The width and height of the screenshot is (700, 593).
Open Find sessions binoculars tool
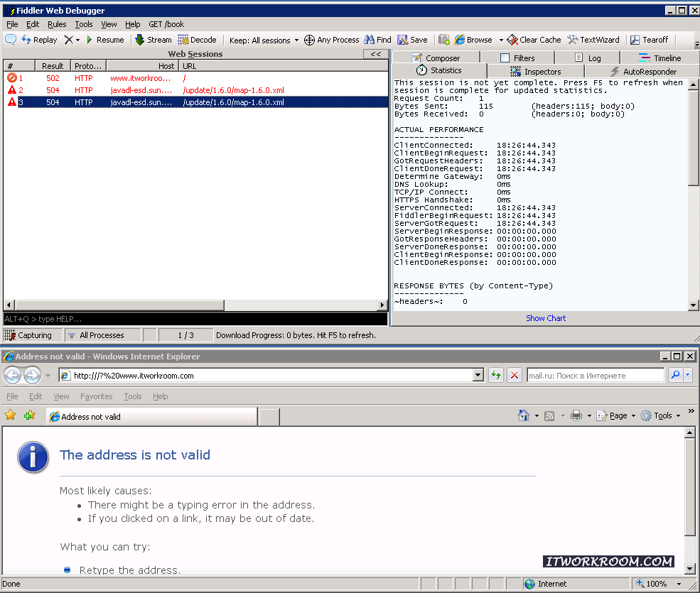(377, 40)
